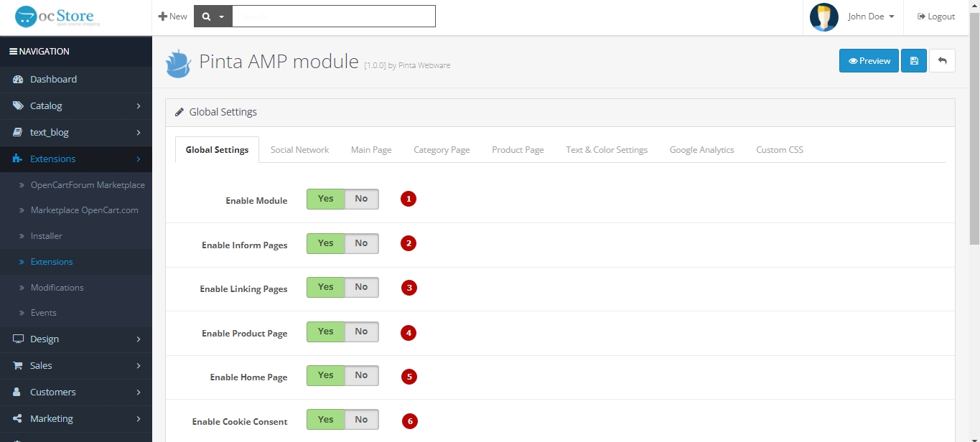Switch to the Global Settings tab

pyautogui.click(x=217, y=150)
